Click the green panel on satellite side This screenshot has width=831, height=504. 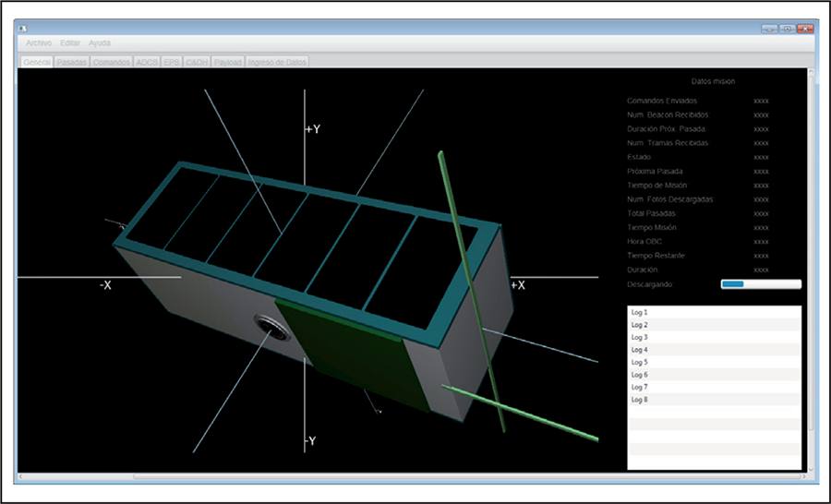point(353,354)
